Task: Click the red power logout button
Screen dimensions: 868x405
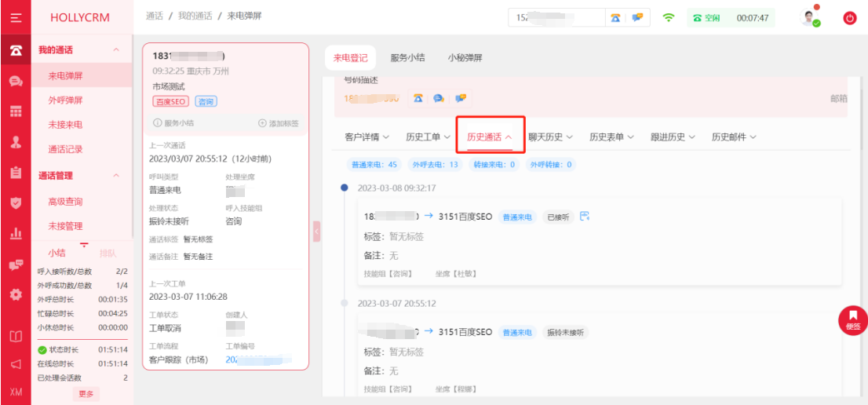Action: [x=849, y=18]
